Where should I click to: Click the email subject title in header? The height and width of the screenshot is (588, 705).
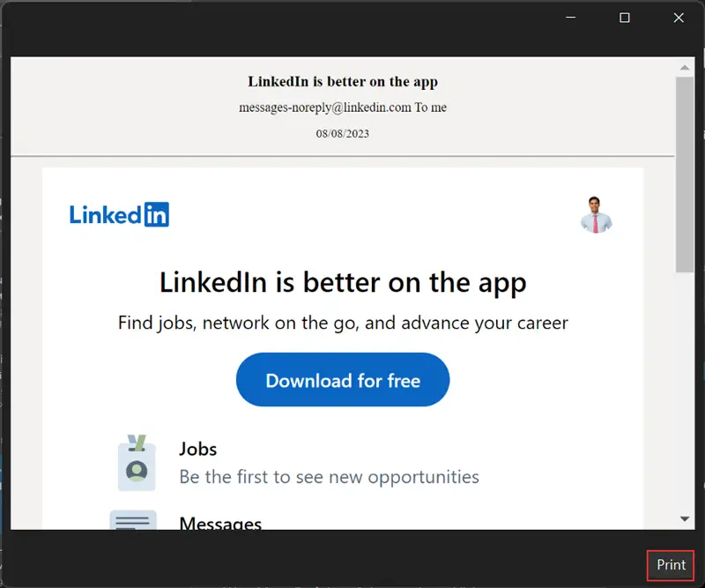pos(343,82)
